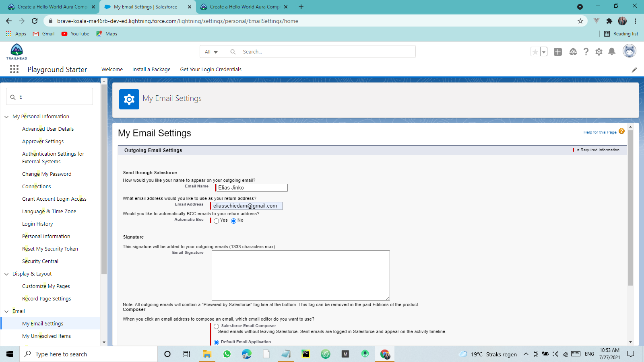Open Language & Time Zone settings
Image resolution: width=644 pixels, height=362 pixels.
click(x=49, y=212)
